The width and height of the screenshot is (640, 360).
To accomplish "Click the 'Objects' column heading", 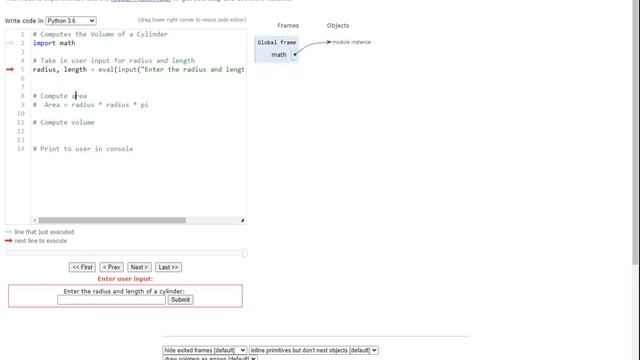I will click(338, 25).
